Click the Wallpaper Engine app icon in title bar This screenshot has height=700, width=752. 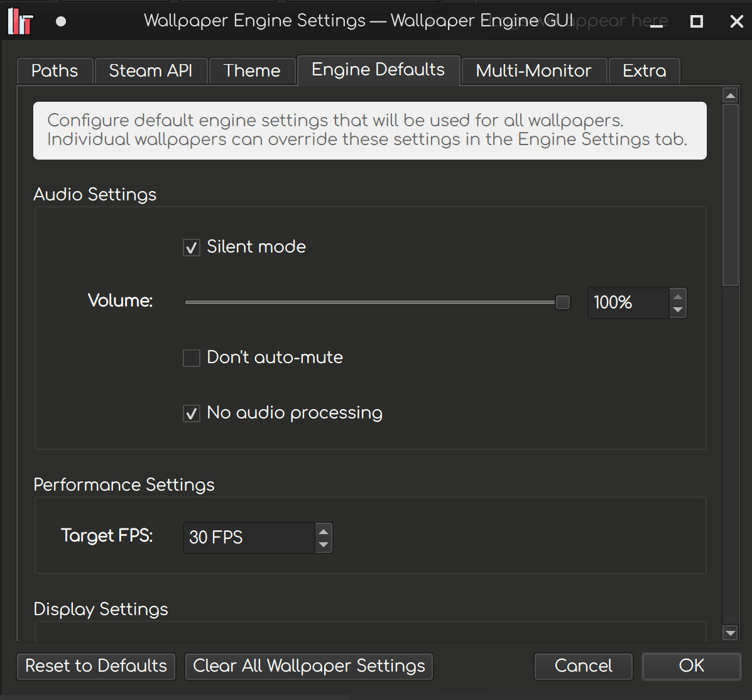[x=21, y=21]
